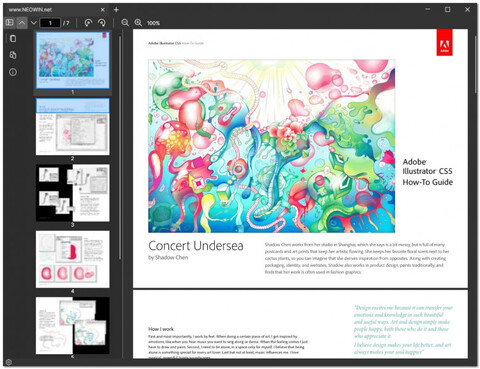Viewport: 480px width, 369px height.
Task: Open attachments panel in sidebar
Action: click(x=13, y=55)
